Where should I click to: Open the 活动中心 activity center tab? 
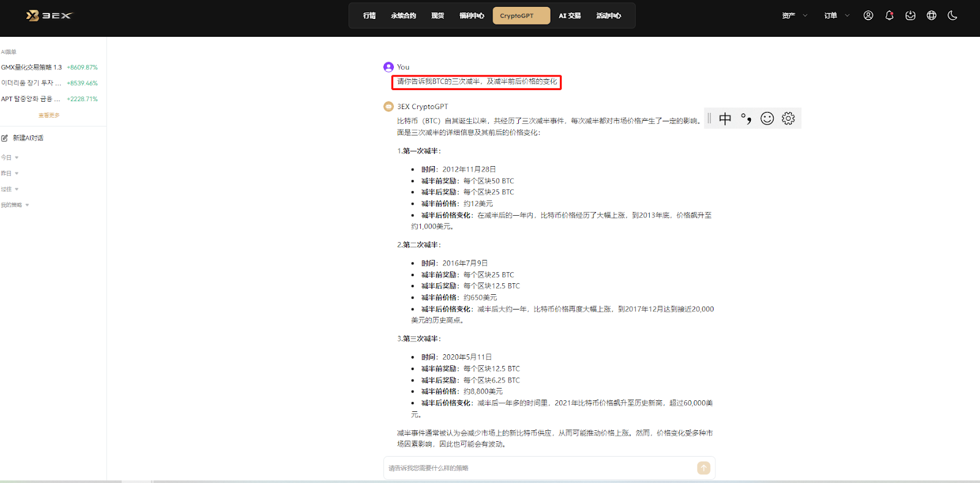tap(608, 16)
